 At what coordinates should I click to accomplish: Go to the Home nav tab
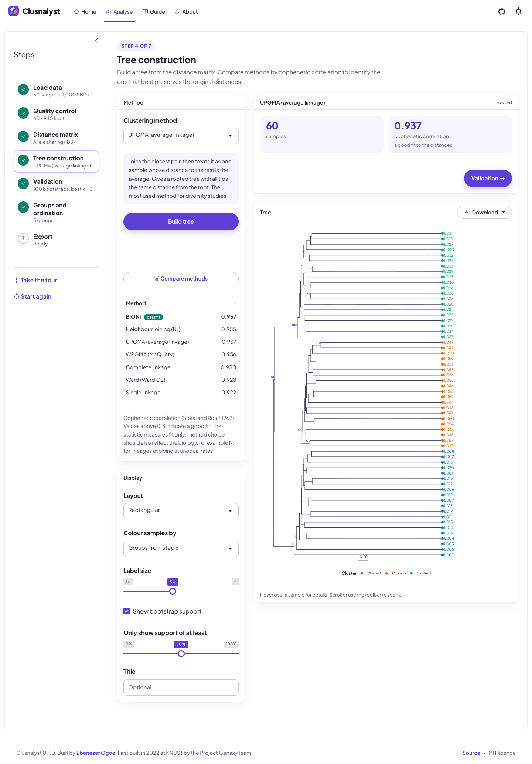[85, 12]
